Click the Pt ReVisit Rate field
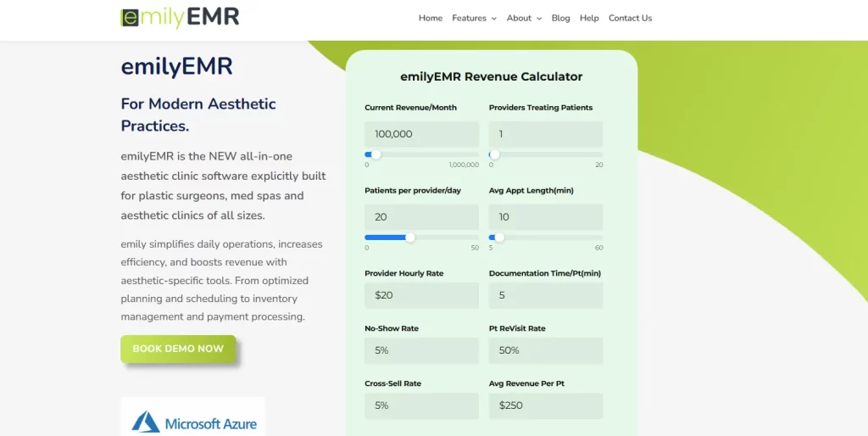 [x=546, y=350]
